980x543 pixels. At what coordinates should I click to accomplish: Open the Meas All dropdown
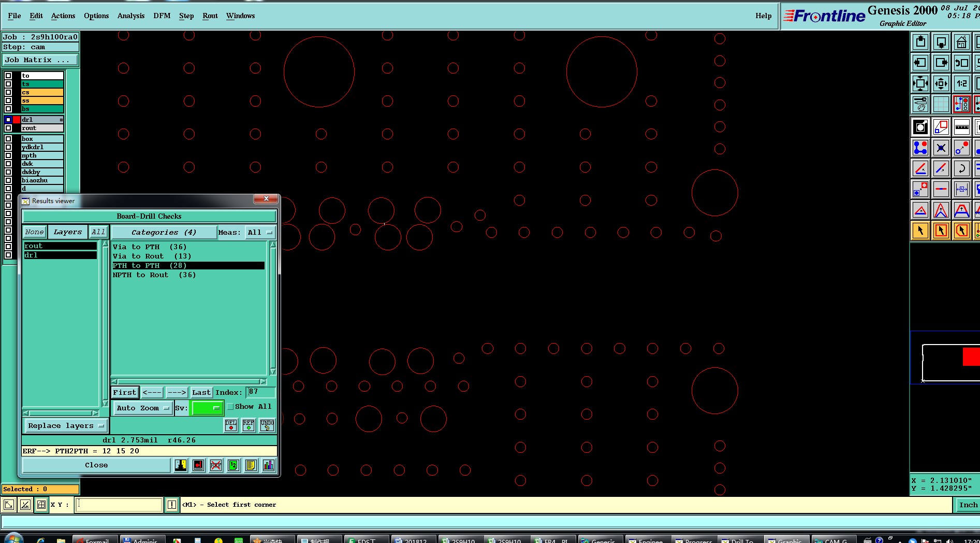pyautogui.click(x=259, y=232)
